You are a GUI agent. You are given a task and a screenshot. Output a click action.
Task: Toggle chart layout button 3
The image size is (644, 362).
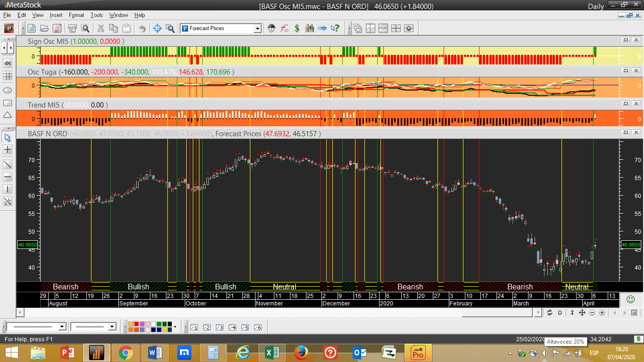(219, 327)
